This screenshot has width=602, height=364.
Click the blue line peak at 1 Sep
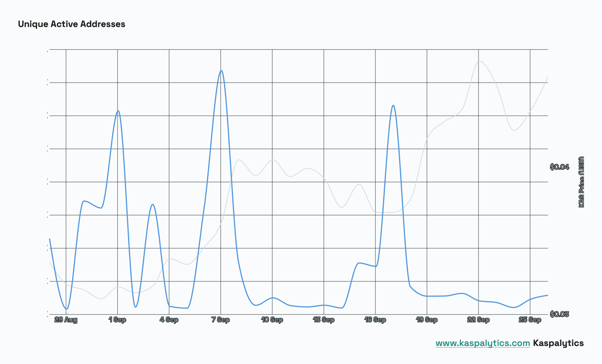tap(118, 111)
